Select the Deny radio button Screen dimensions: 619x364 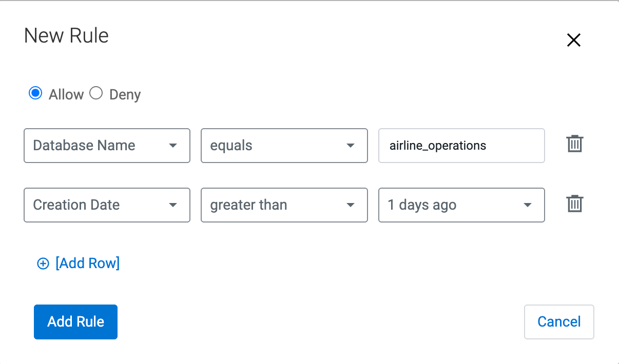(96, 93)
